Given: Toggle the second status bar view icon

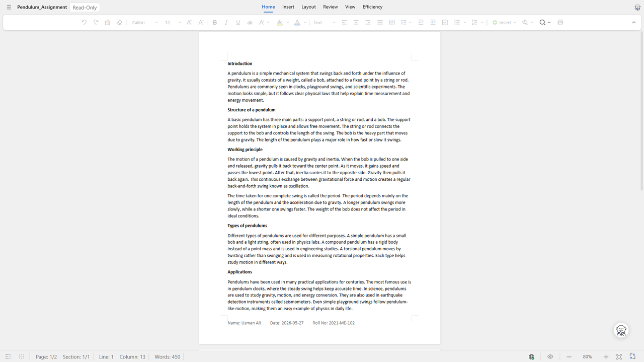Looking at the screenshot, I should point(21,357).
